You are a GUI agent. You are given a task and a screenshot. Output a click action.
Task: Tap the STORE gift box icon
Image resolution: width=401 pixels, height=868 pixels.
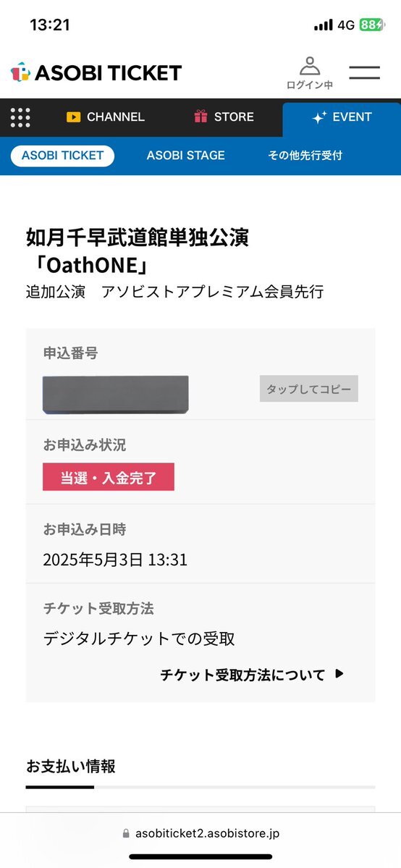[200, 117]
